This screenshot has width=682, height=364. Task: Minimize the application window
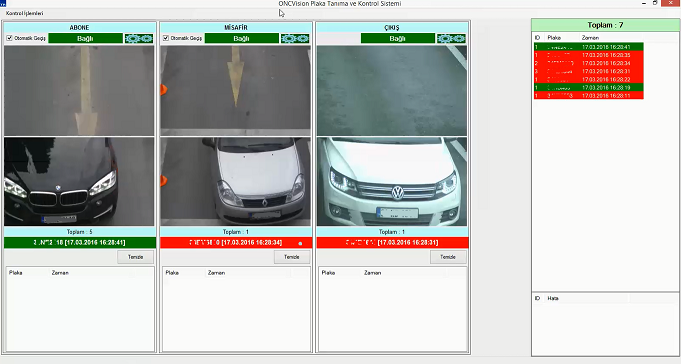pos(644,3)
